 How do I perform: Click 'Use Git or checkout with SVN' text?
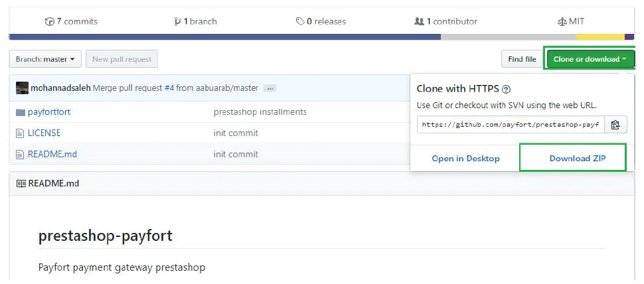507,105
